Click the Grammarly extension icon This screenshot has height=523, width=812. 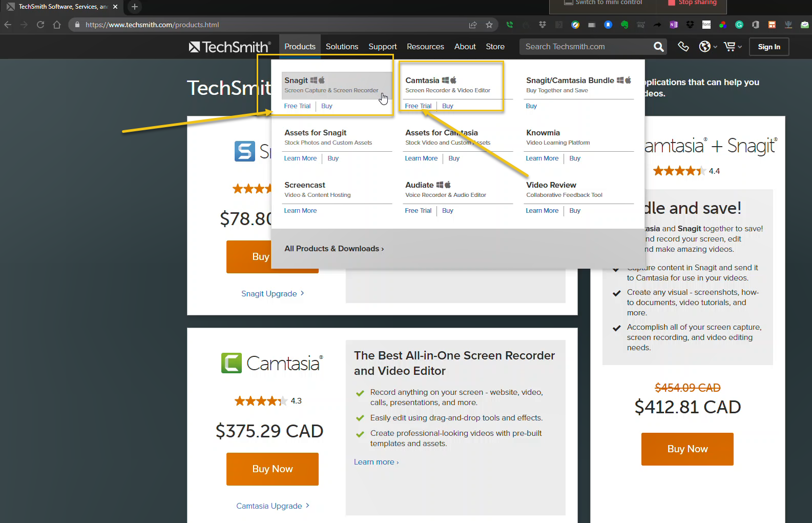tap(739, 25)
